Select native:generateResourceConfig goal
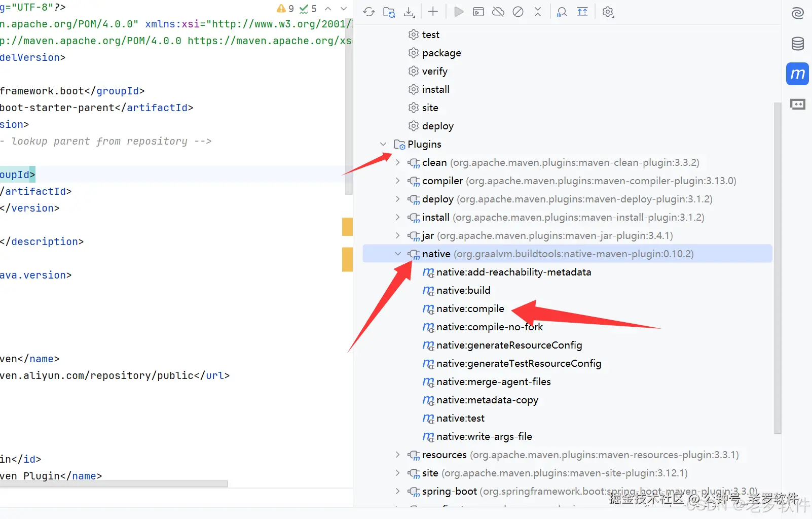The image size is (812, 519). [x=502, y=345]
